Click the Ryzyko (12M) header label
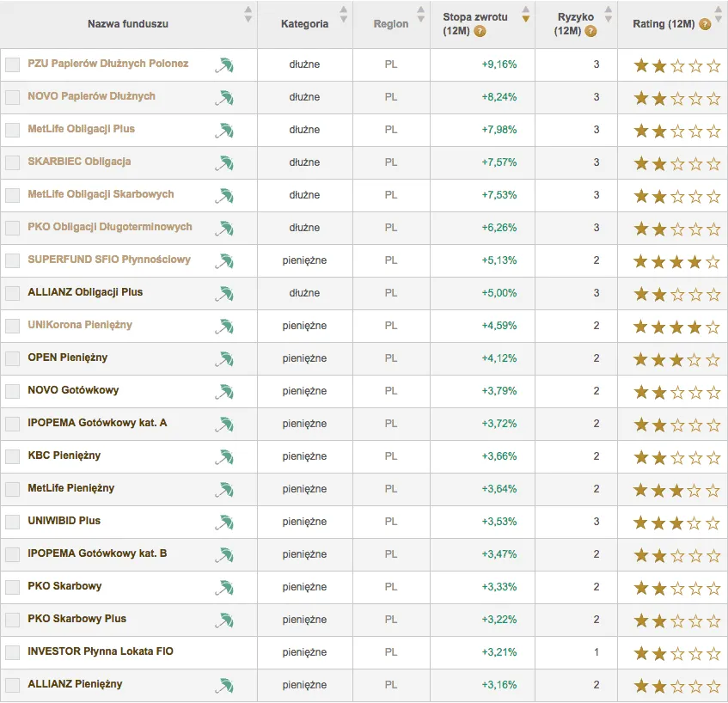 [576, 24]
